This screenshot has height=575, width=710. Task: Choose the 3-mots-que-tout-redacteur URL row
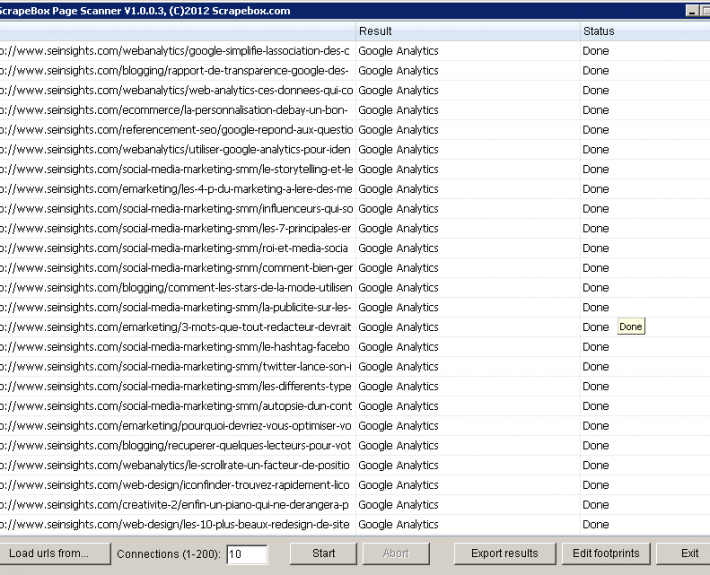click(x=175, y=327)
